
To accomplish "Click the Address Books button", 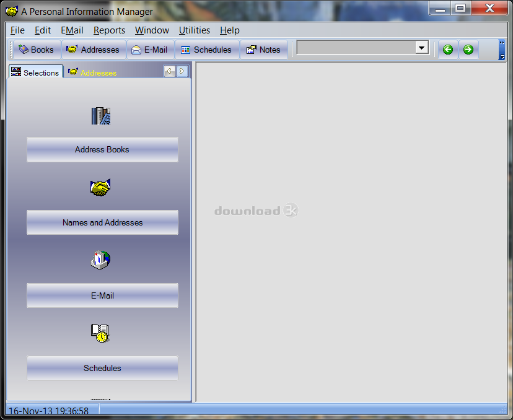I will [102, 149].
